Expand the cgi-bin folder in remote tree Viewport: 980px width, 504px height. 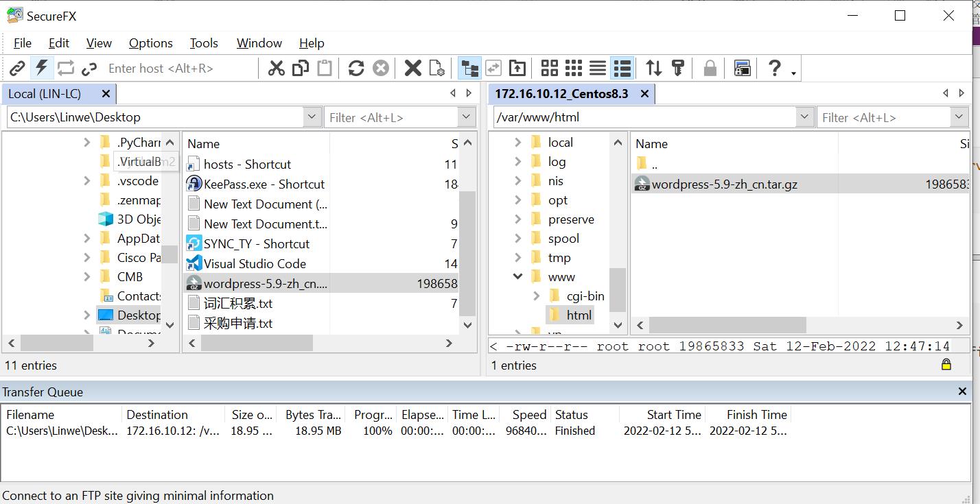[536, 296]
